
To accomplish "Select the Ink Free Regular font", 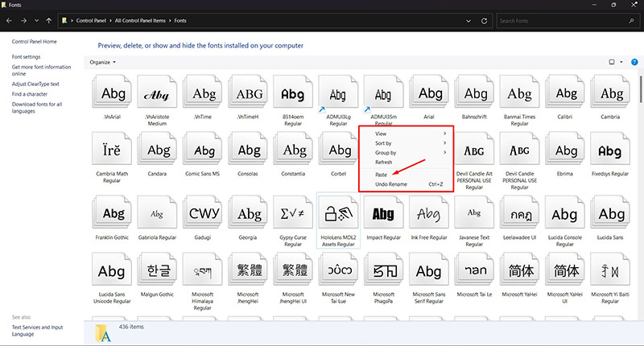I will (429, 212).
